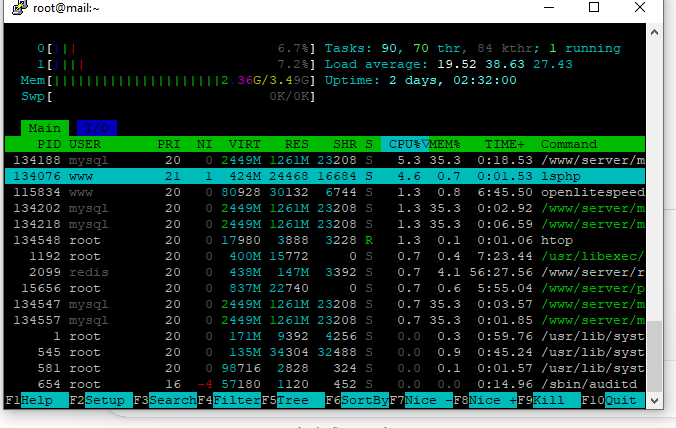This screenshot has height=428, width=676.
Task: Click the CPU 0 usage meter
Action: 176,48
